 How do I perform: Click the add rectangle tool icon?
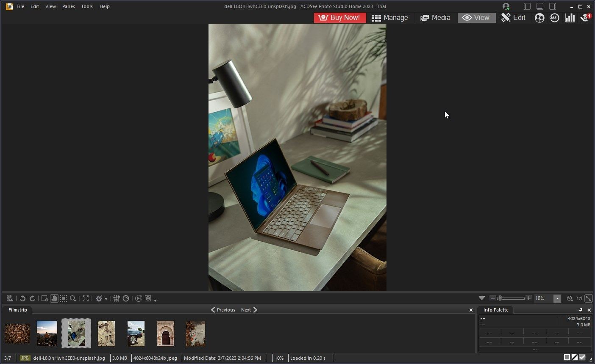point(44,298)
